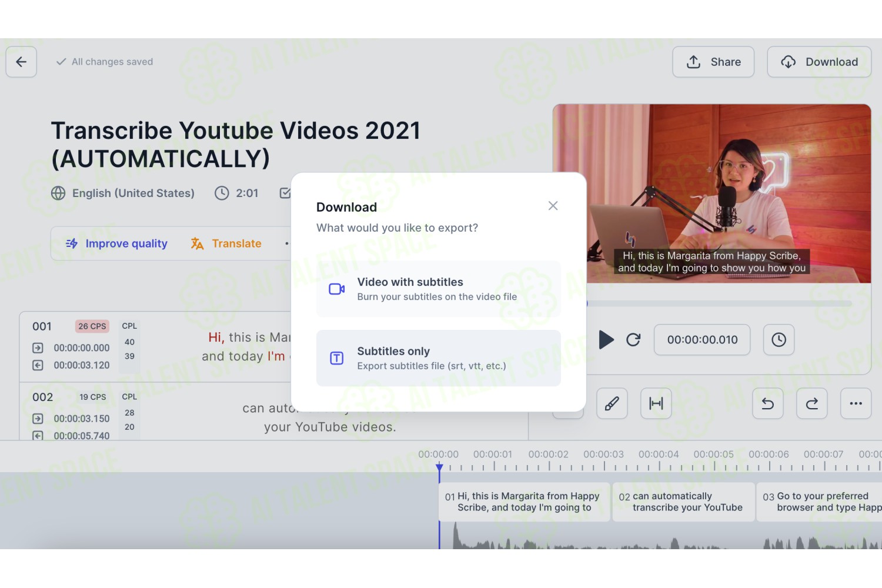The width and height of the screenshot is (882, 588).
Task: Select timeline subtitle block 01
Action: 524,502
